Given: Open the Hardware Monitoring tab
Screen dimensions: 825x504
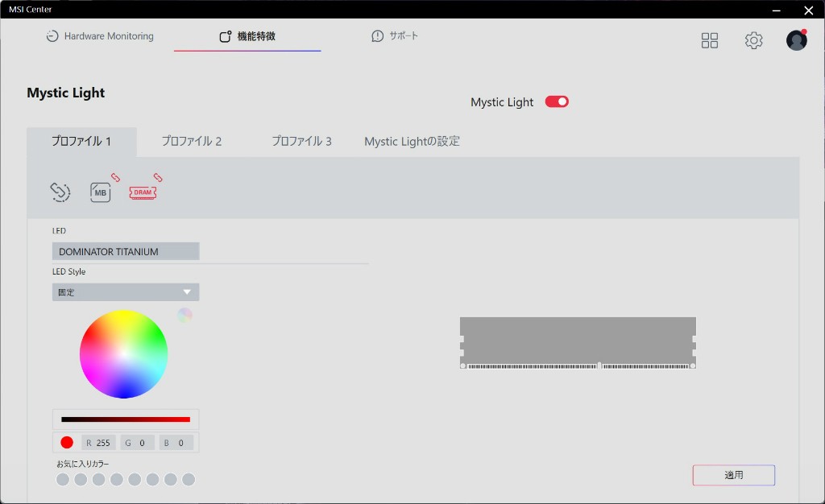Looking at the screenshot, I should click(x=100, y=35).
